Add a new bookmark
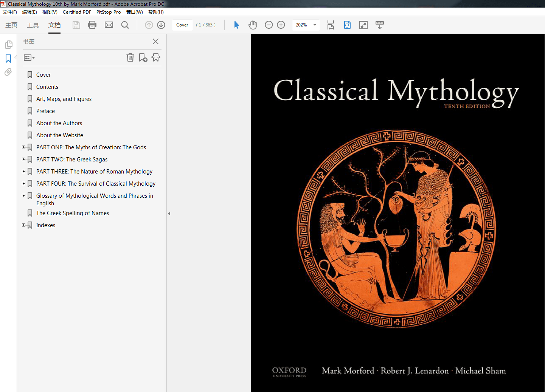This screenshot has height=392, width=545. pos(143,57)
